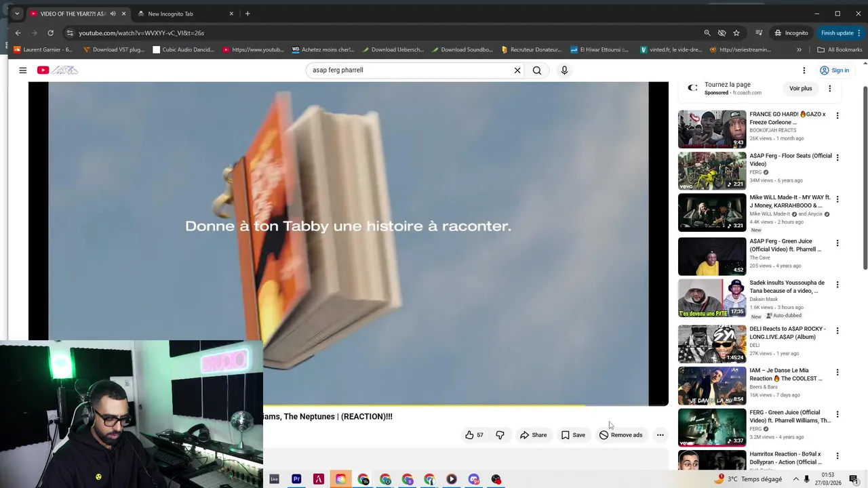Seek on the video progress bar
Image resolution: width=868 pixels, height=488 pixels.
pyautogui.click(x=349, y=405)
